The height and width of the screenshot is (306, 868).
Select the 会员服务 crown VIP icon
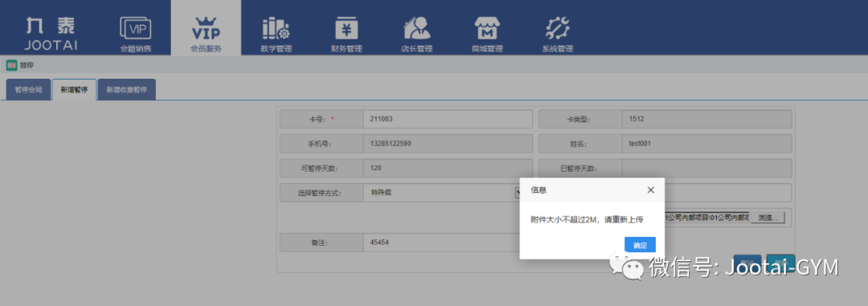(206, 27)
